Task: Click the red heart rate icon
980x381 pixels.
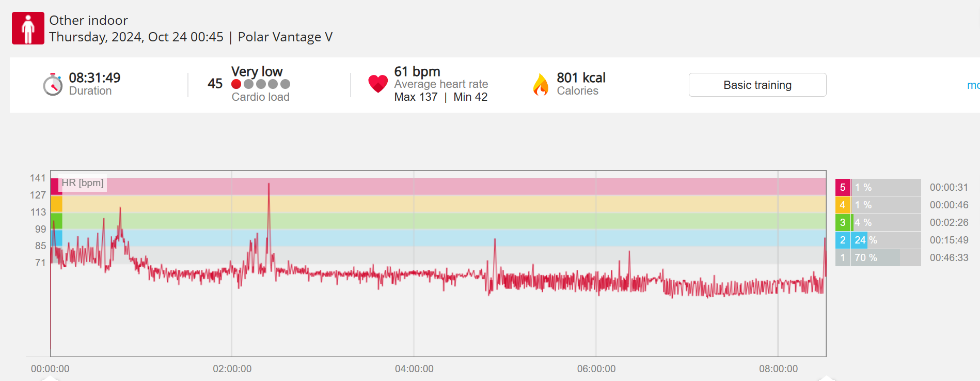Action: (x=378, y=84)
